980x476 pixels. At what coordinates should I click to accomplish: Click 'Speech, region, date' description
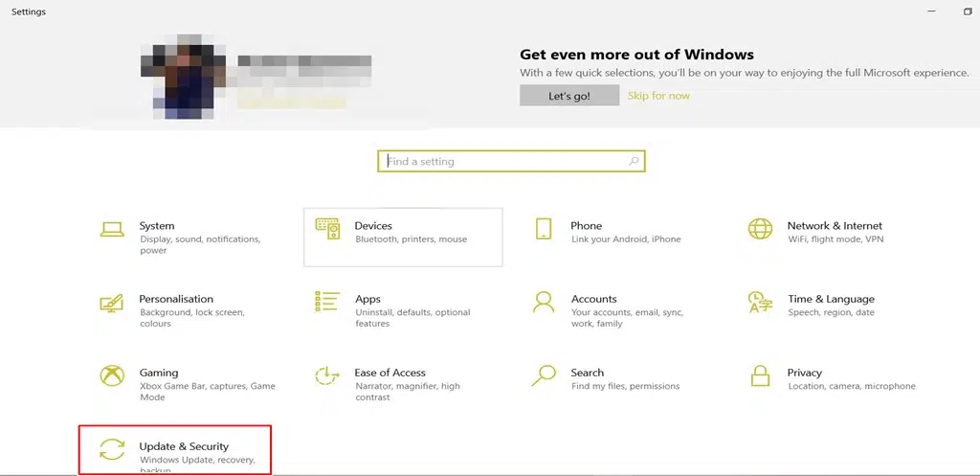click(x=832, y=313)
